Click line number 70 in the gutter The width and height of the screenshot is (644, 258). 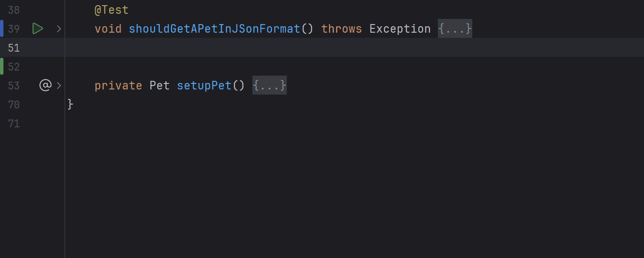coord(14,104)
